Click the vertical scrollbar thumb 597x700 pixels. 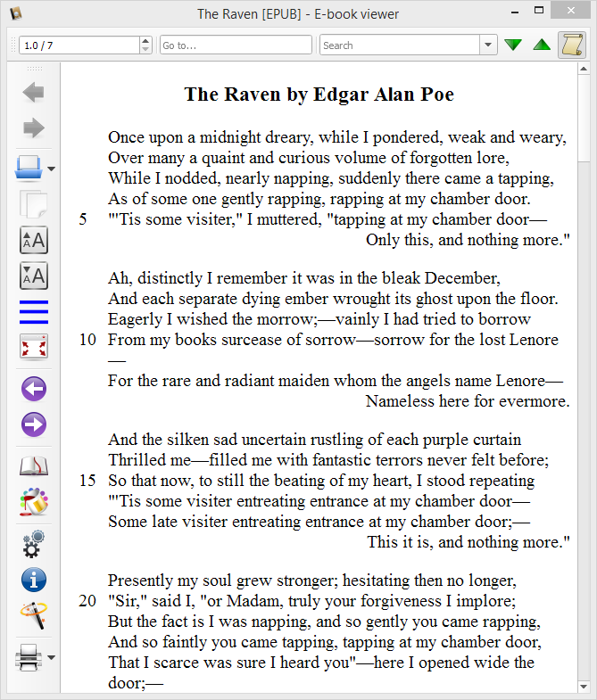pyautogui.click(x=584, y=119)
